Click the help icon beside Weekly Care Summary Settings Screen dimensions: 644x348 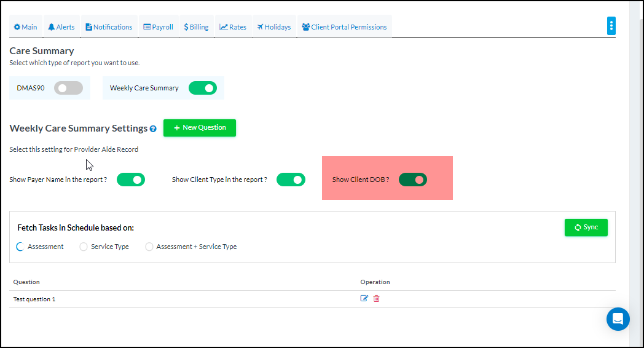153,129
